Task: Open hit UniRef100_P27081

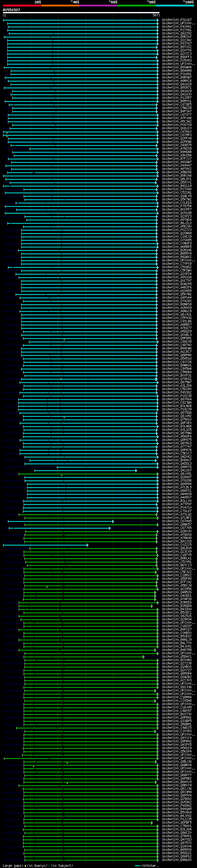Action: [177, 30]
